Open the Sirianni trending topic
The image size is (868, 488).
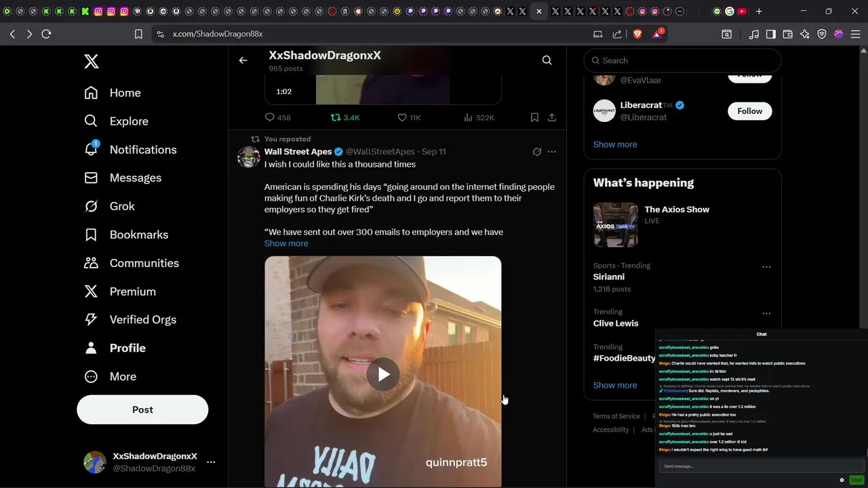[609, 277]
